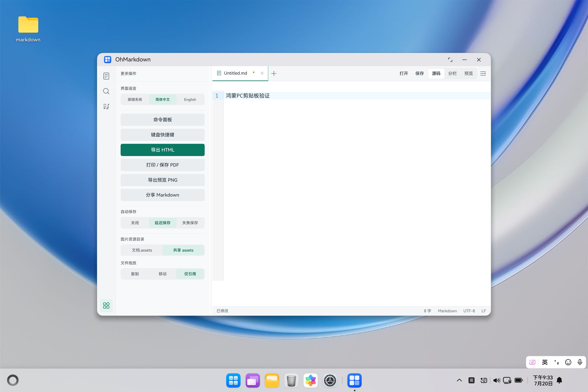
Task: Click 打印 / 保存 PDF button
Action: [x=162, y=165]
